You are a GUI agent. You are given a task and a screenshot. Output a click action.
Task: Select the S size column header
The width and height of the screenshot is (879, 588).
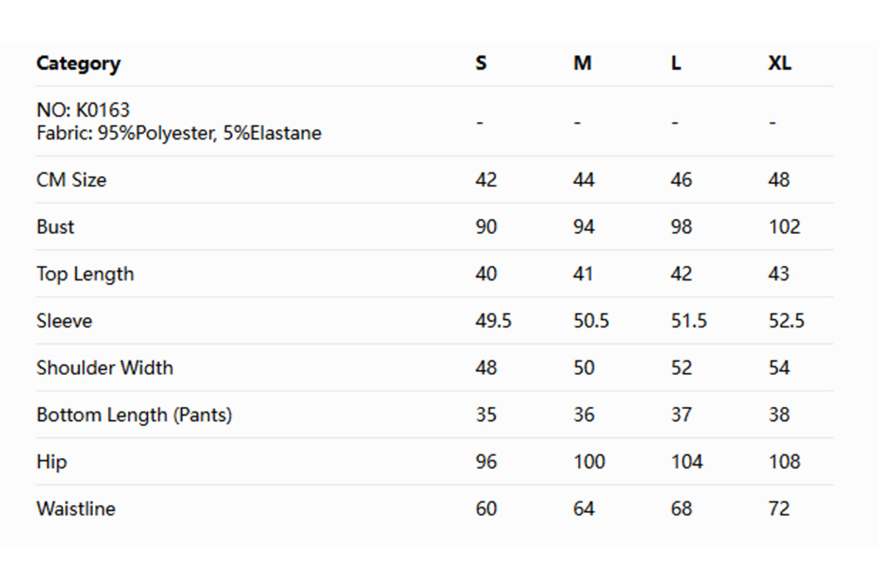click(x=481, y=63)
